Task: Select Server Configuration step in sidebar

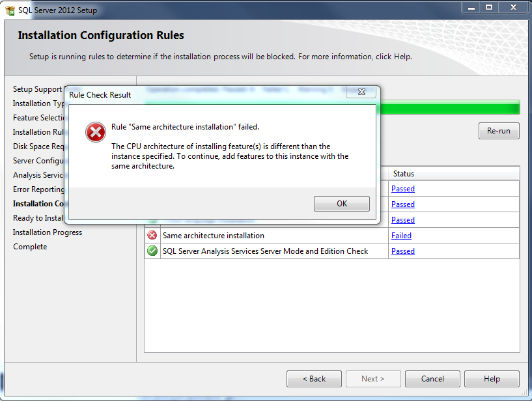Action: 38,161
